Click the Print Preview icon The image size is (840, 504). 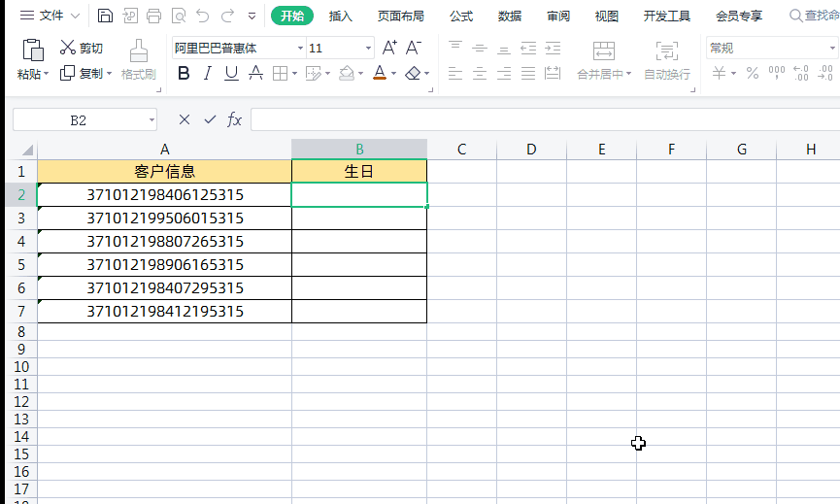[x=179, y=16]
